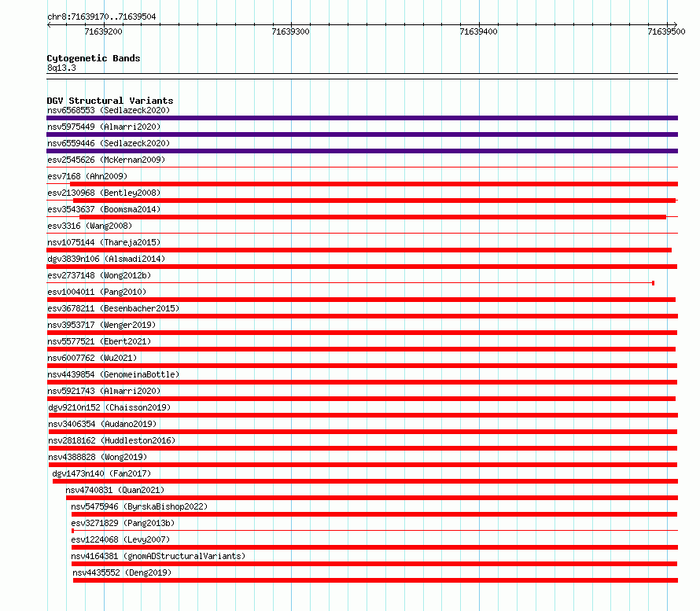Click the small red start marker on esv3271829 line
Image resolution: width=700 pixels, height=611 pixels.
pos(73,531)
